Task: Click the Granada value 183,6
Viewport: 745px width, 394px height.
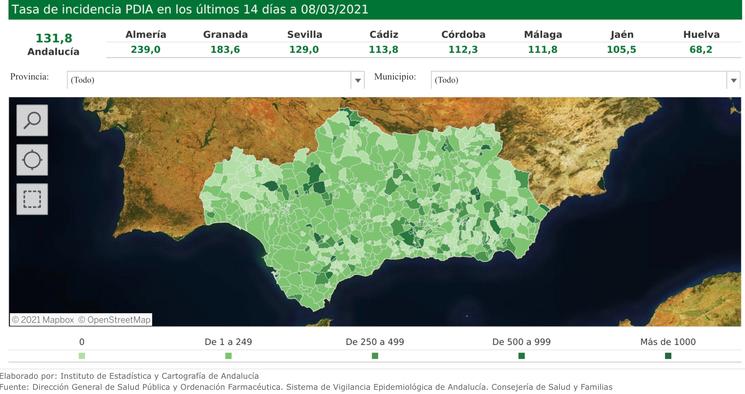Action: click(225, 50)
